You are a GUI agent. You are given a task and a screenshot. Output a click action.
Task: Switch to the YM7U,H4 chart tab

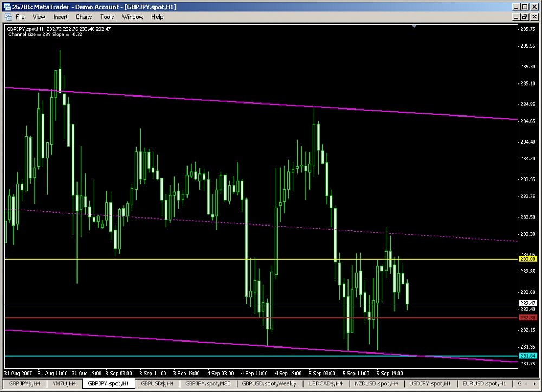[64, 383]
